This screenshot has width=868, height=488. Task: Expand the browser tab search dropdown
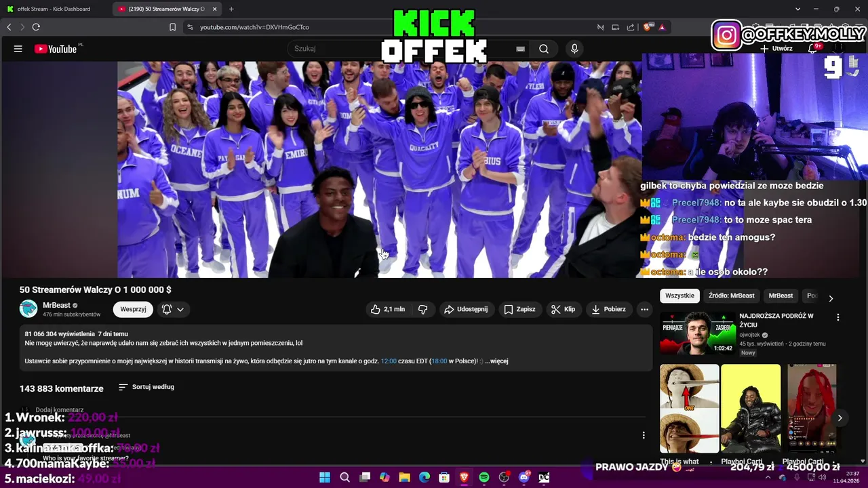(797, 9)
